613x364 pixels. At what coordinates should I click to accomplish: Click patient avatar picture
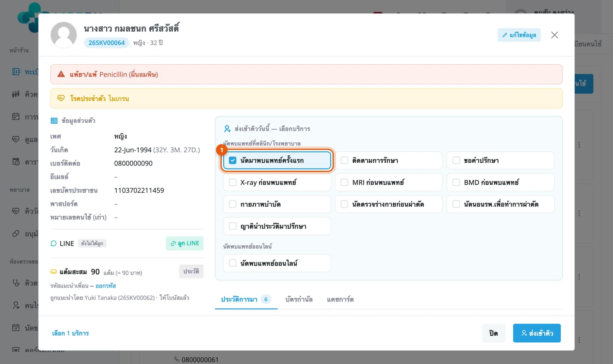click(x=64, y=35)
